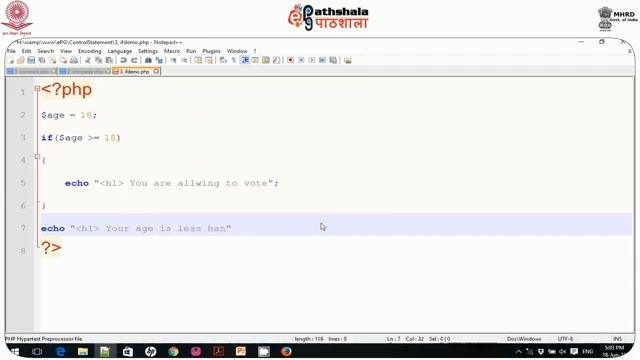
Task: Click the 'length : 116' status entry
Action: coord(309,339)
